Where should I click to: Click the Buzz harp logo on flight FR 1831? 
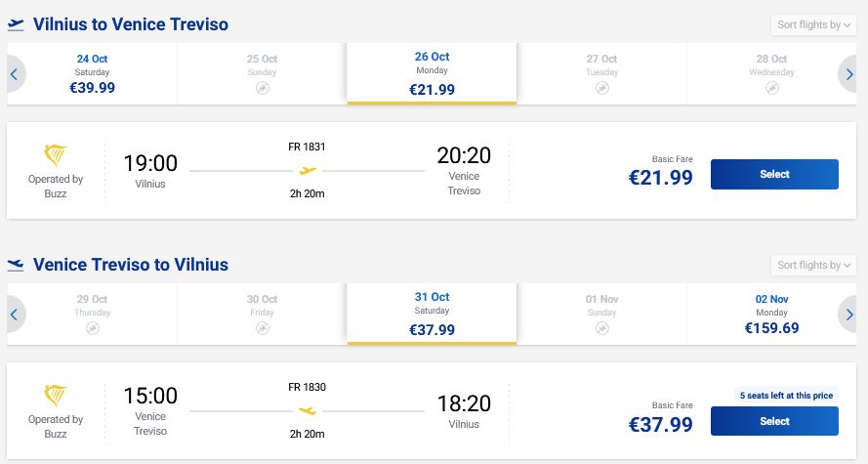56,155
